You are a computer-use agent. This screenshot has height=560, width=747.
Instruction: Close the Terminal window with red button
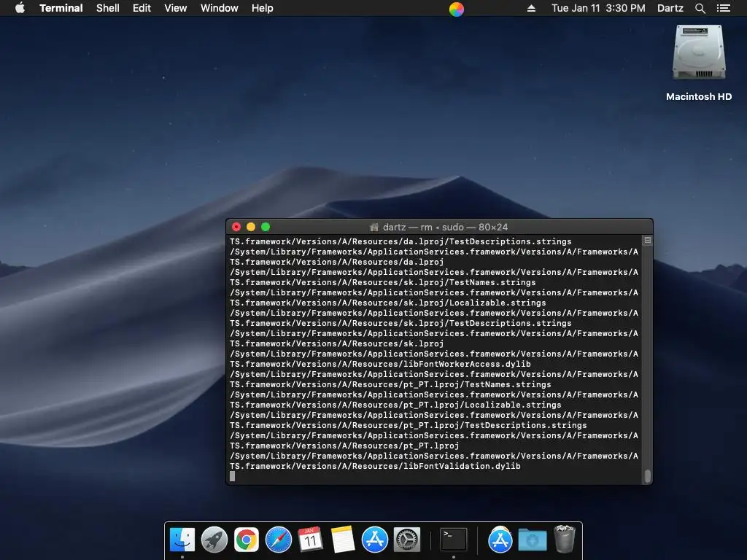[x=236, y=227]
